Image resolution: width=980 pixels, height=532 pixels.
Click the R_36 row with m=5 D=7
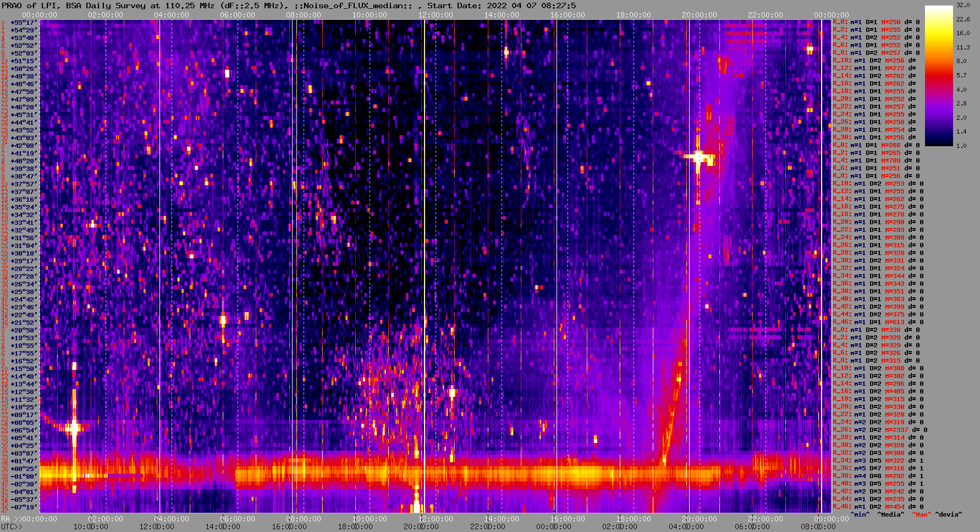click(x=878, y=468)
